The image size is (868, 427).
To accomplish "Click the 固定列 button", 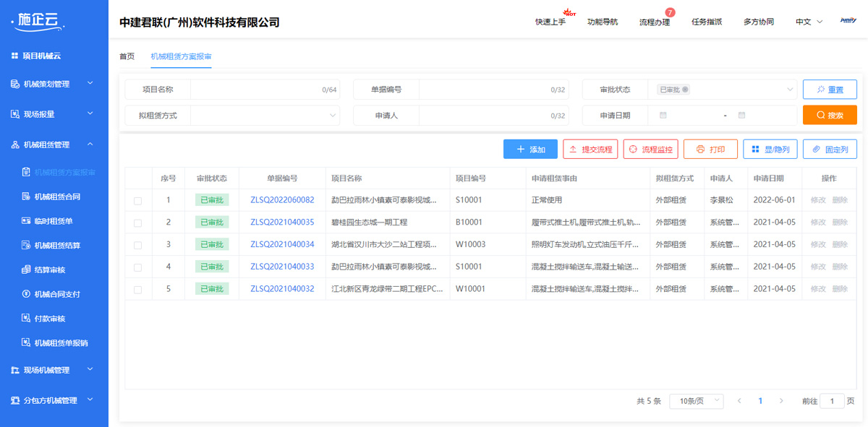I will (830, 150).
